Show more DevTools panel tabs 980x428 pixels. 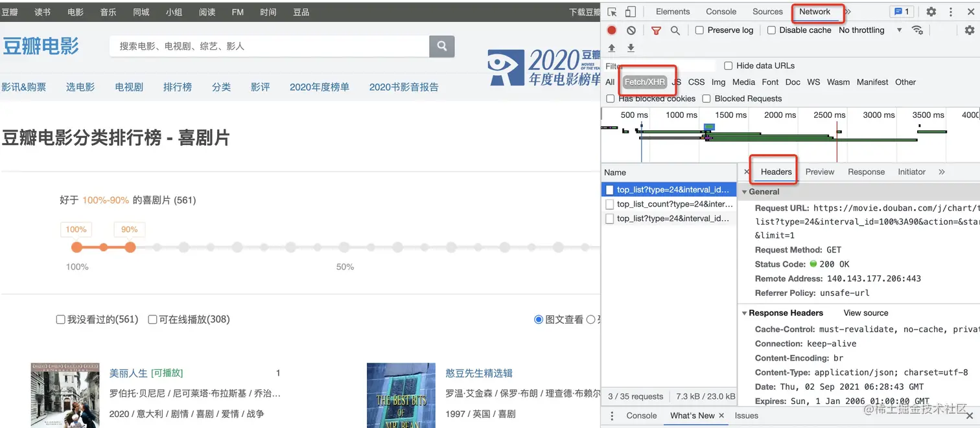coord(848,12)
